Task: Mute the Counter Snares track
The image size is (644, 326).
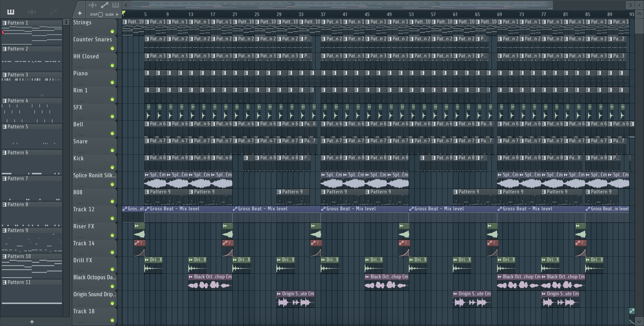Action: pyautogui.click(x=112, y=49)
